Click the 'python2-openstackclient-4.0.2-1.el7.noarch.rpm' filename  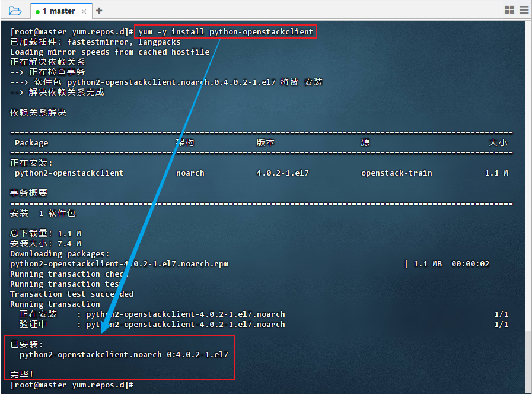(119, 264)
